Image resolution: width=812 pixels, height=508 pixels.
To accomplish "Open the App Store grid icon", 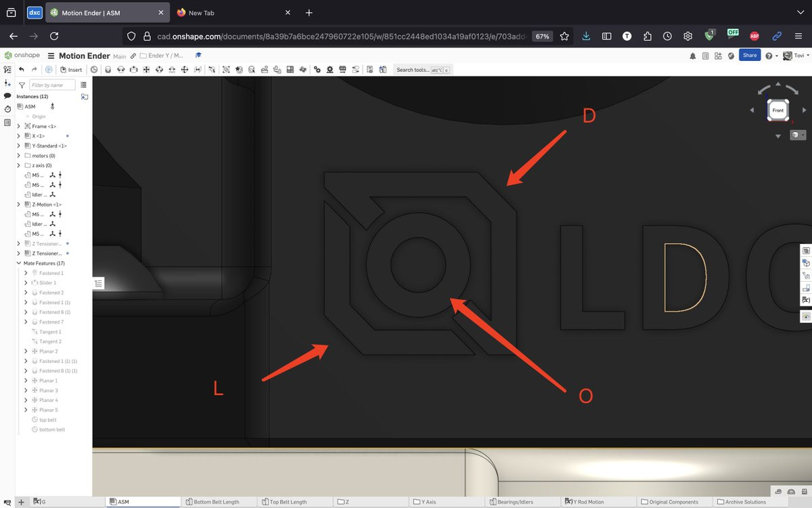I will coord(718,56).
